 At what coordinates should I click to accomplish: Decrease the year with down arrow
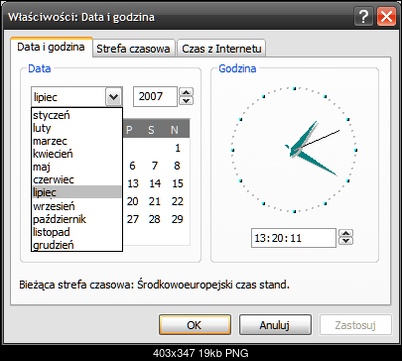pyautogui.click(x=187, y=101)
